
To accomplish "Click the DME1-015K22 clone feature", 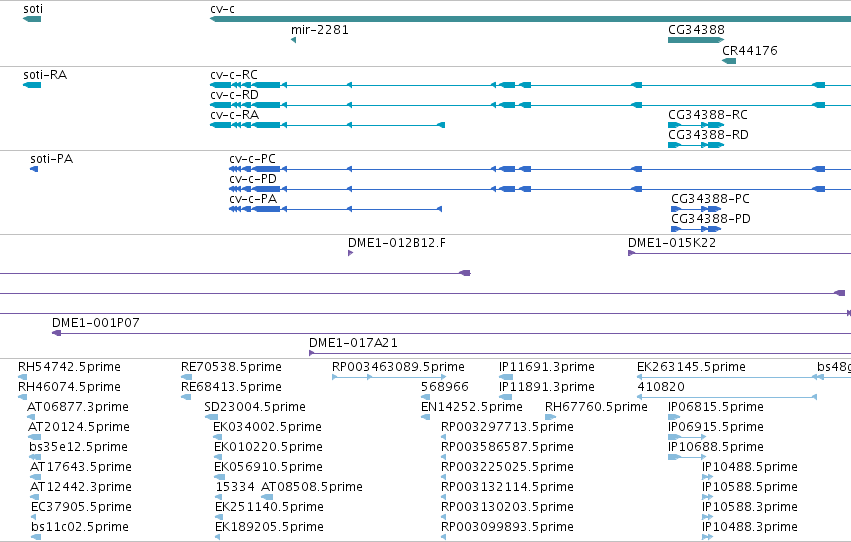I will tap(739, 253).
